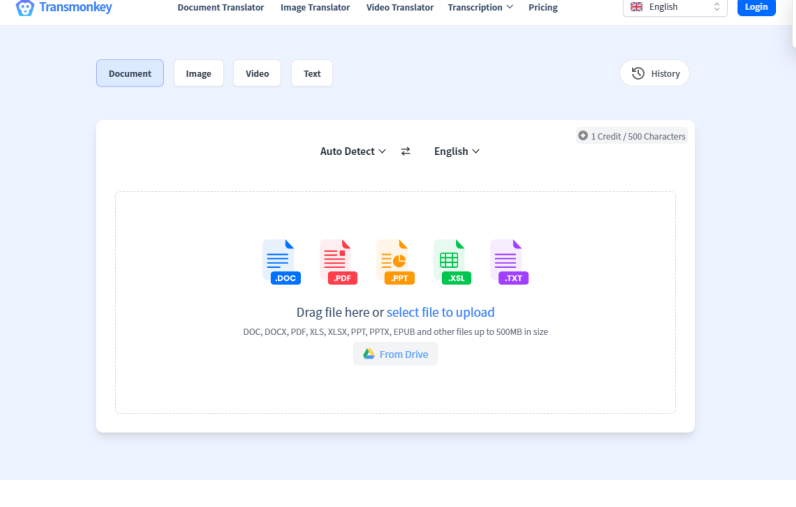Open the Transcription menu dropdown
The image size is (796, 507).
(x=480, y=8)
